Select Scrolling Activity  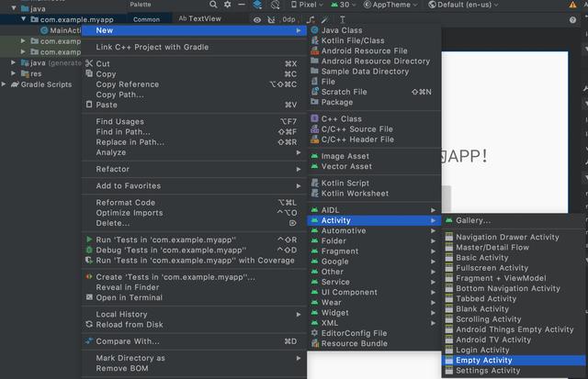514,319
